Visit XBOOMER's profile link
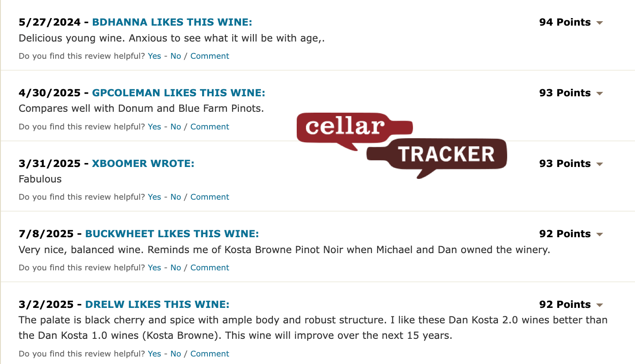 [x=143, y=163]
